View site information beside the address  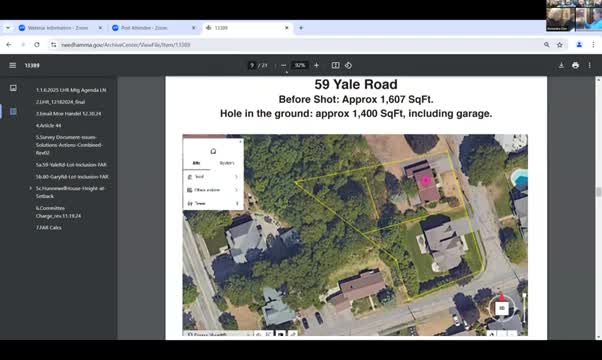pos(53,45)
